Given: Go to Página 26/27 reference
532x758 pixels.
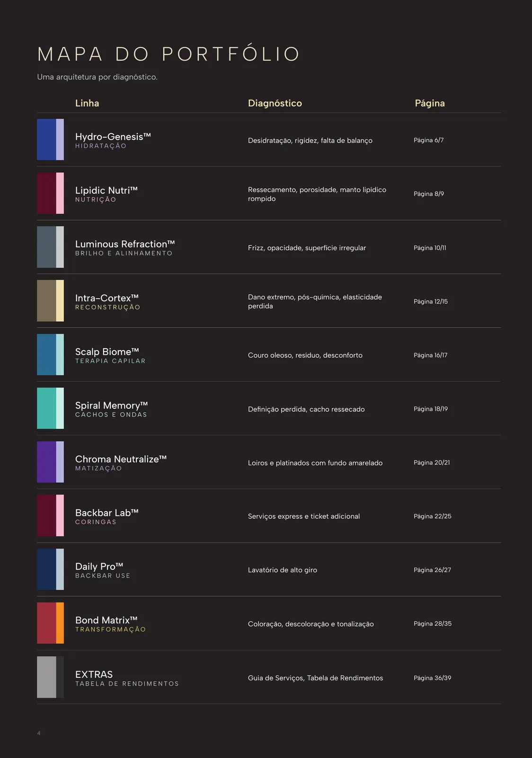Looking at the screenshot, I should point(433,570).
